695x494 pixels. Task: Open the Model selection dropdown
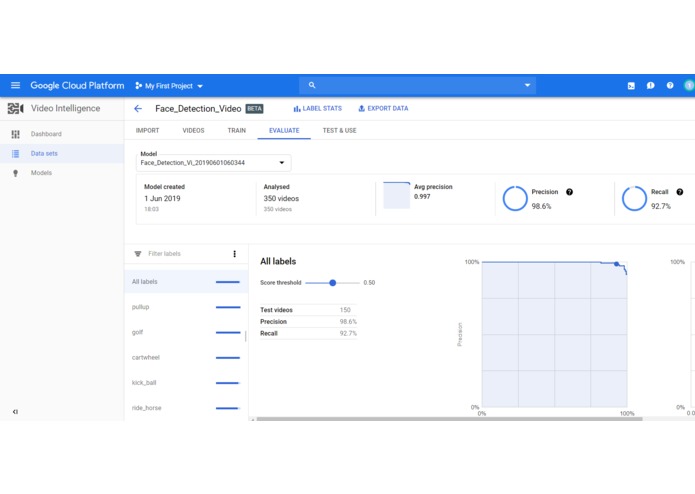pyautogui.click(x=214, y=163)
